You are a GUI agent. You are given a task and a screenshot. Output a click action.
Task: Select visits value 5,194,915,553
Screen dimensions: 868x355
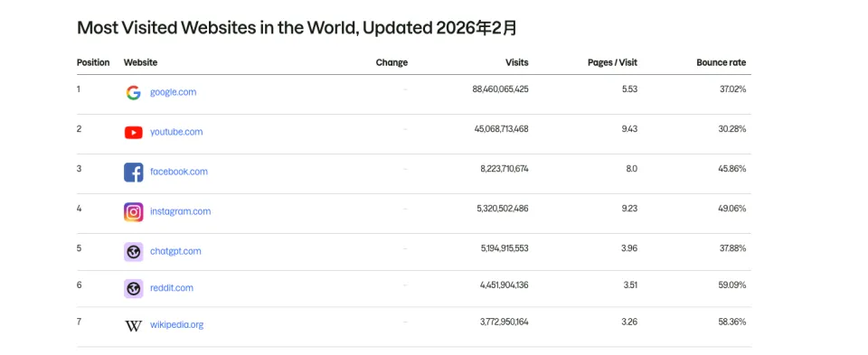(505, 248)
